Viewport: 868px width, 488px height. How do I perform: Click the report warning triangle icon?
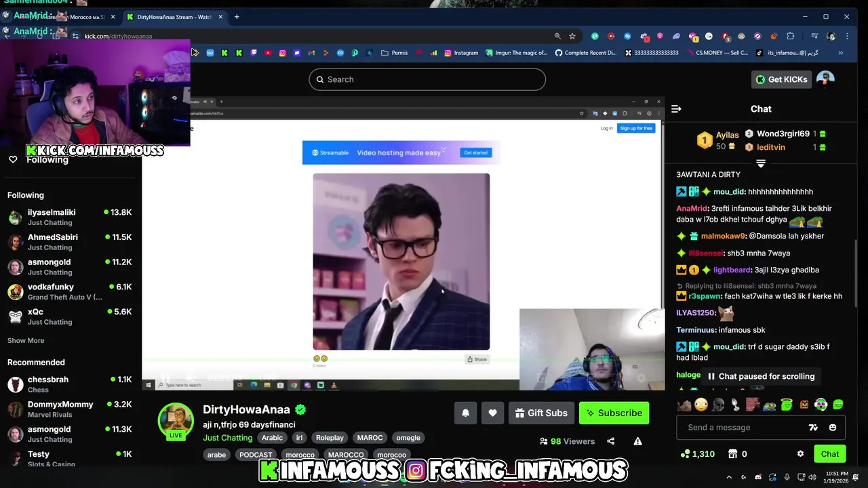coord(637,441)
